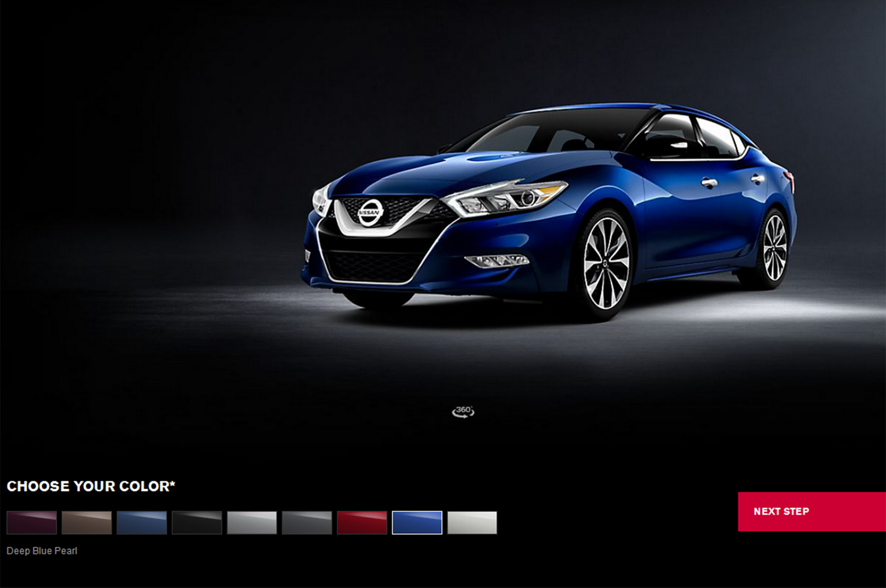The width and height of the screenshot is (886, 588).
Task: Choose the dark gray gunmetal swatch
Action: [307, 523]
